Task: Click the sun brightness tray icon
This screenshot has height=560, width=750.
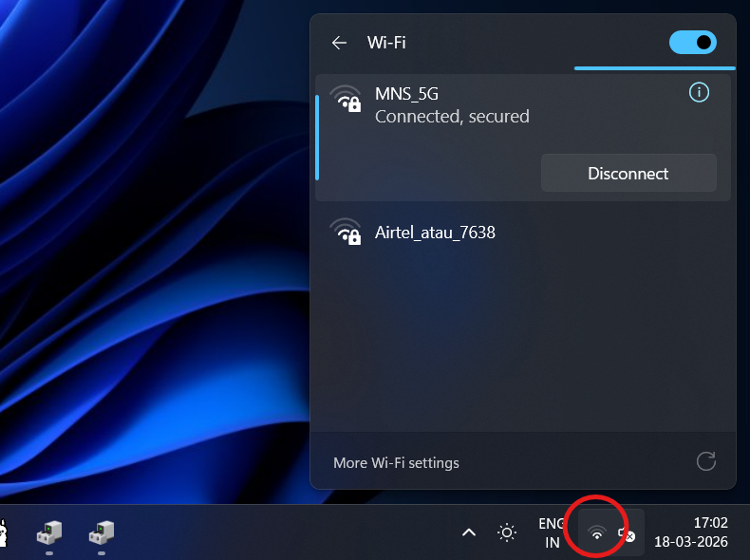Action: 507,532
